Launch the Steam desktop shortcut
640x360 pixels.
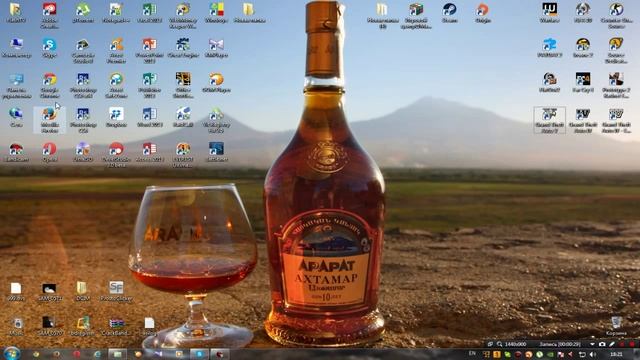449,12
